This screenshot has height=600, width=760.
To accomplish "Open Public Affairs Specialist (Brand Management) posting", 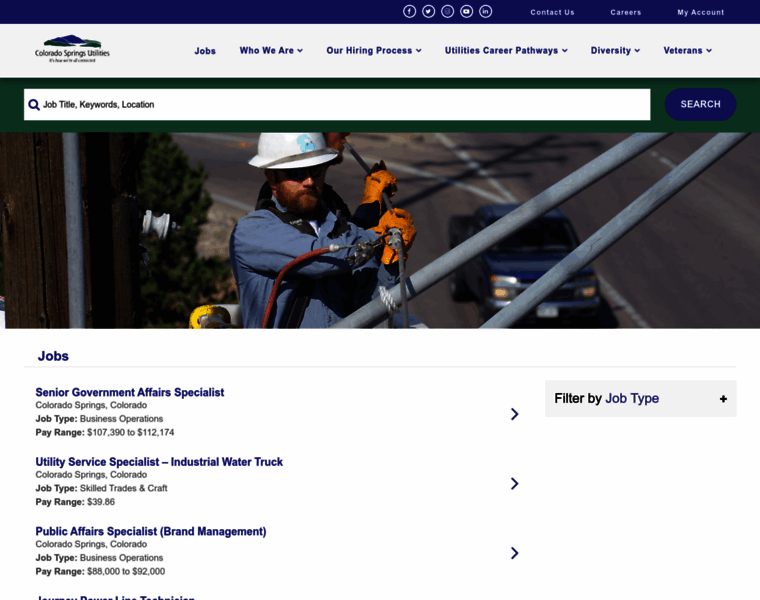I will tap(151, 531).
